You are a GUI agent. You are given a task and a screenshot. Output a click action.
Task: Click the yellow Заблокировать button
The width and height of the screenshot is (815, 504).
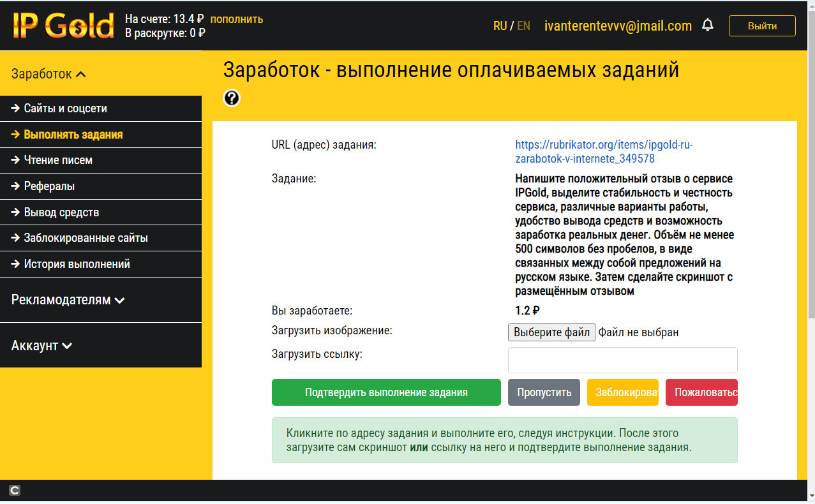pyautogui.click(x=622, y=392)
